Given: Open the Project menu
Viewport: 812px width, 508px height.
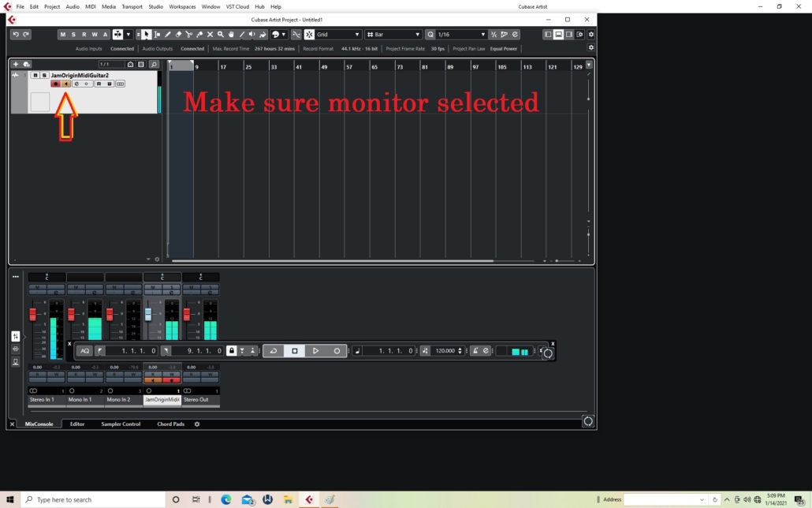Looking at the screenshot, I should click(52, 7).
